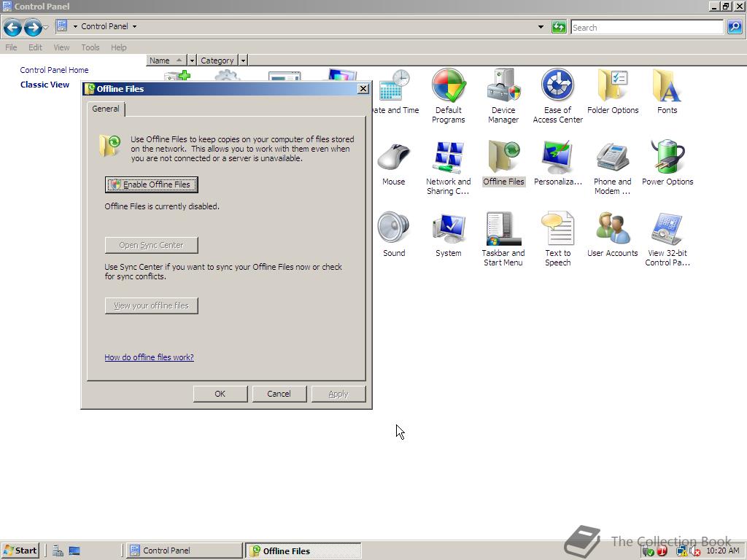Open the Tools menu
The height and width of the screenshot is (560, 747).
[90, 47]
